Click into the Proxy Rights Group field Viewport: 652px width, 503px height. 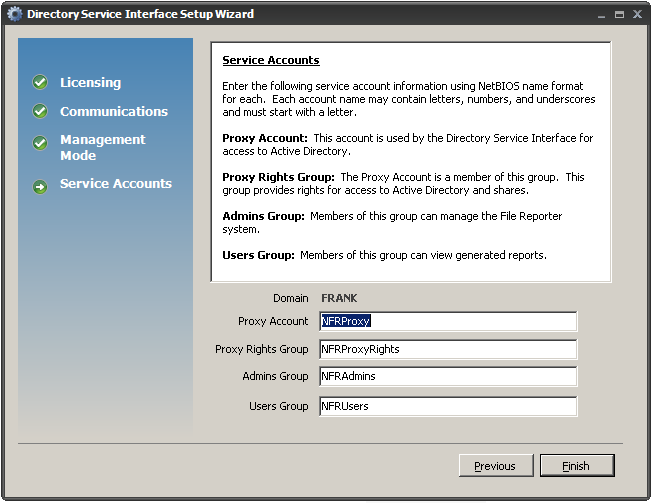coord(447,349)
